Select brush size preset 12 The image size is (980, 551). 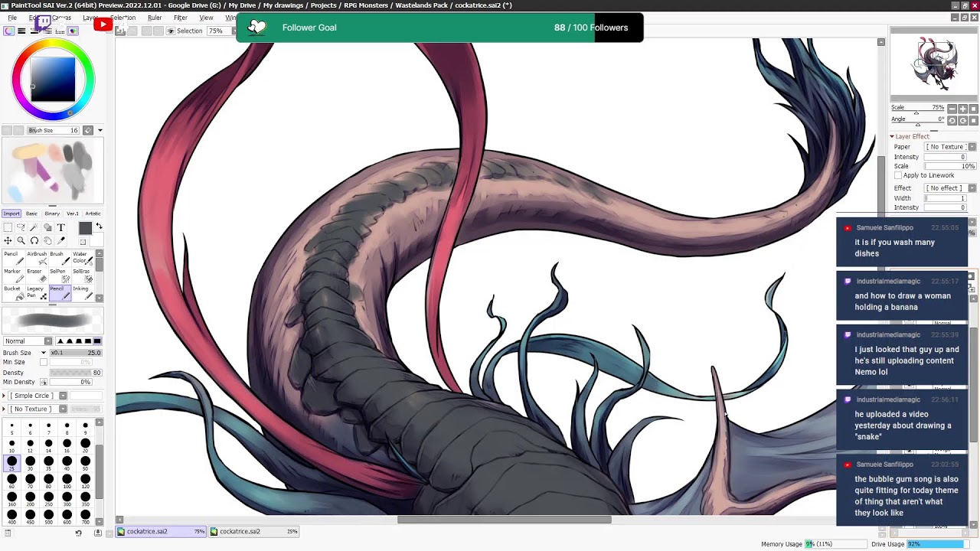tap(30, 445)
